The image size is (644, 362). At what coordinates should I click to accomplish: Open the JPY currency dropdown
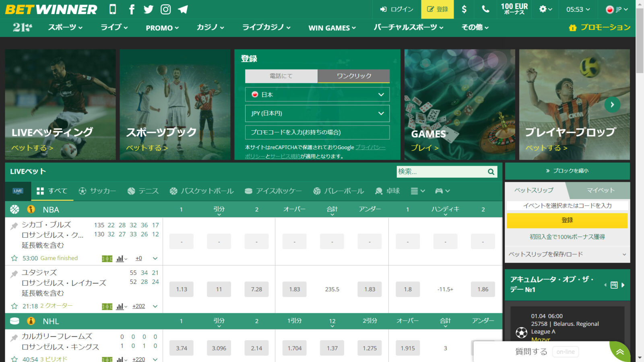coord(317,113)
